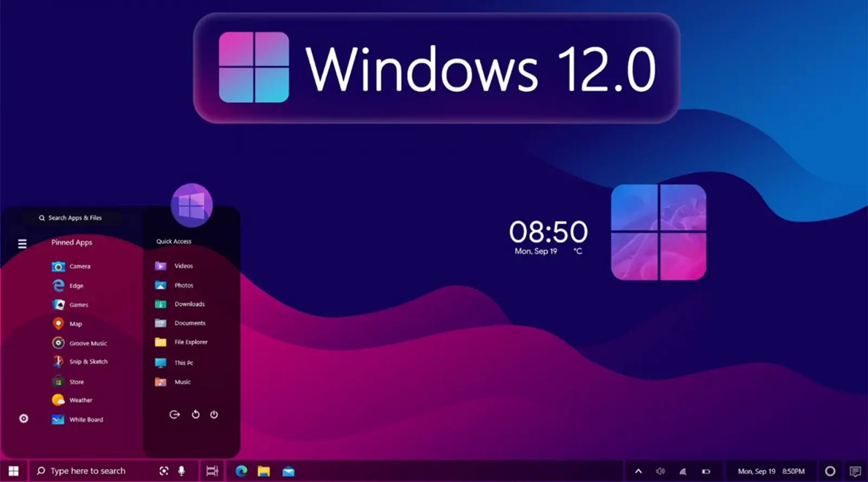Click the sign out icon

pos(174,415)
